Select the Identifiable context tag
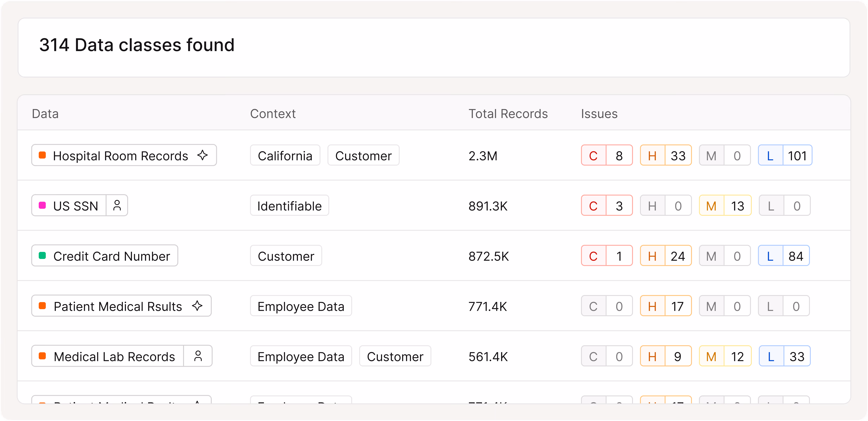 click(289, 206)
